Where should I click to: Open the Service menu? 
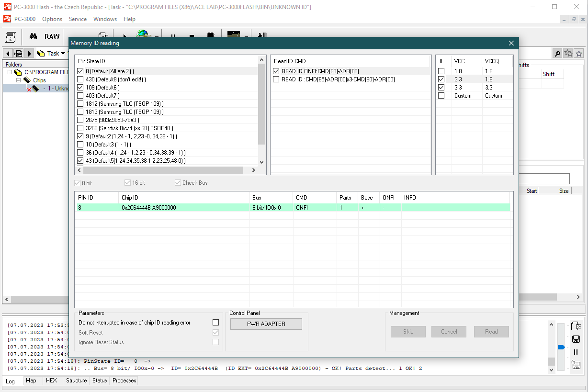tap(78, 19)
